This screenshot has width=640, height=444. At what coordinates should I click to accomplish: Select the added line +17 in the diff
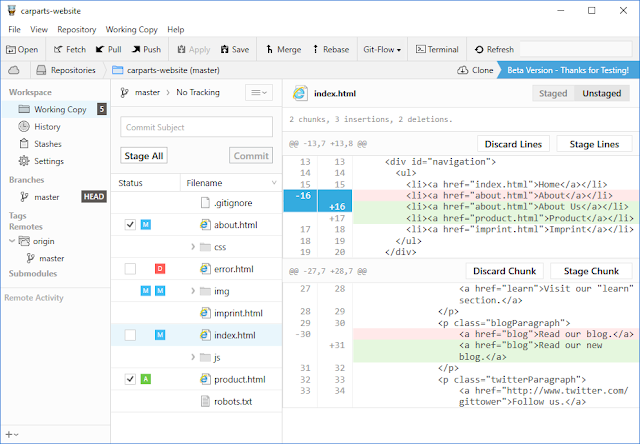coord(461,218)
